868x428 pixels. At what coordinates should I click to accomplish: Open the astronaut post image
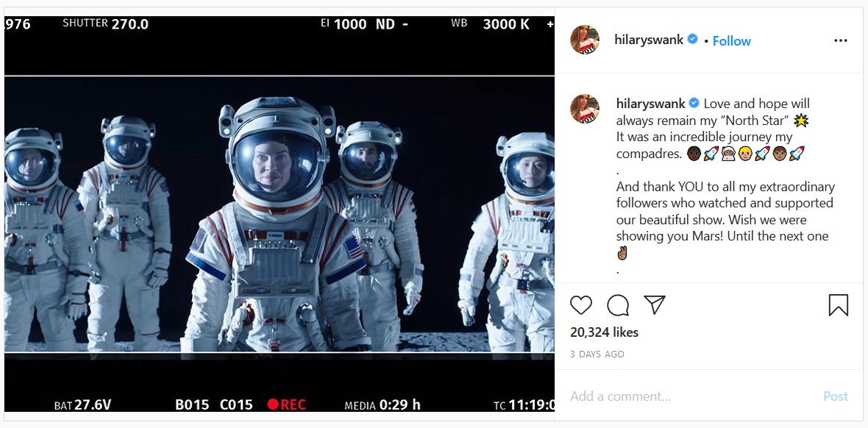point(279,214)
